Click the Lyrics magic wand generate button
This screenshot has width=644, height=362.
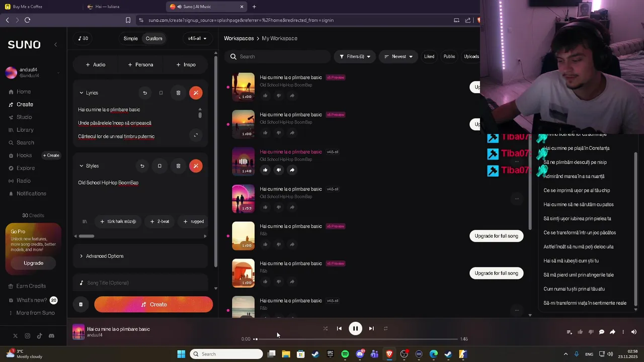pos(196,93)
